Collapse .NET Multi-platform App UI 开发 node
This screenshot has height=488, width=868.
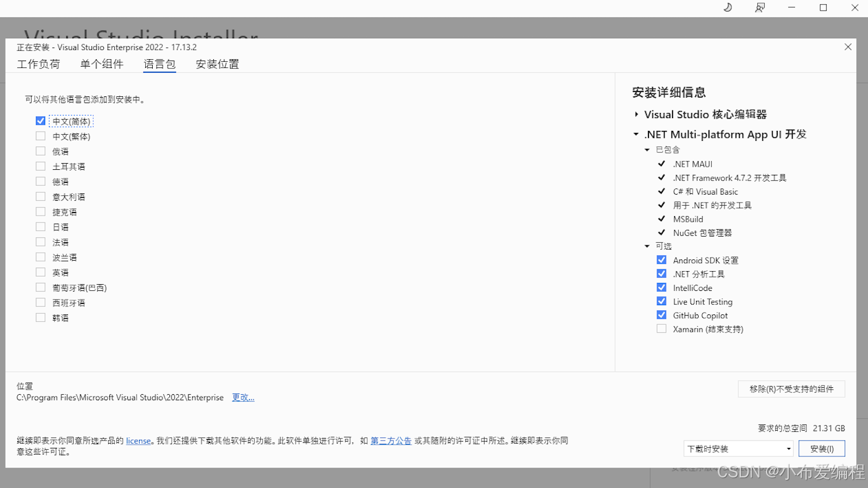pyautogui.click(x=636, y=134)
